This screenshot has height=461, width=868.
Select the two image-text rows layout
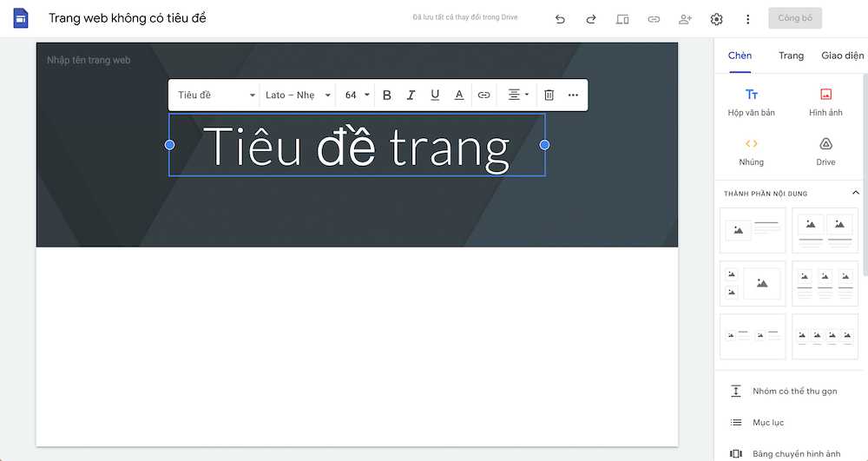tap(753, 337)
